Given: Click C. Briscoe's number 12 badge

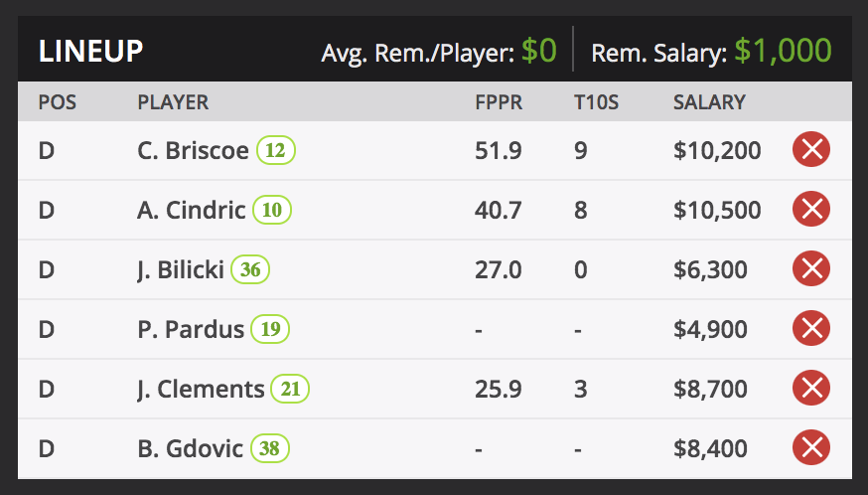Looking at the screenshot, I should (x=276, y=151).
